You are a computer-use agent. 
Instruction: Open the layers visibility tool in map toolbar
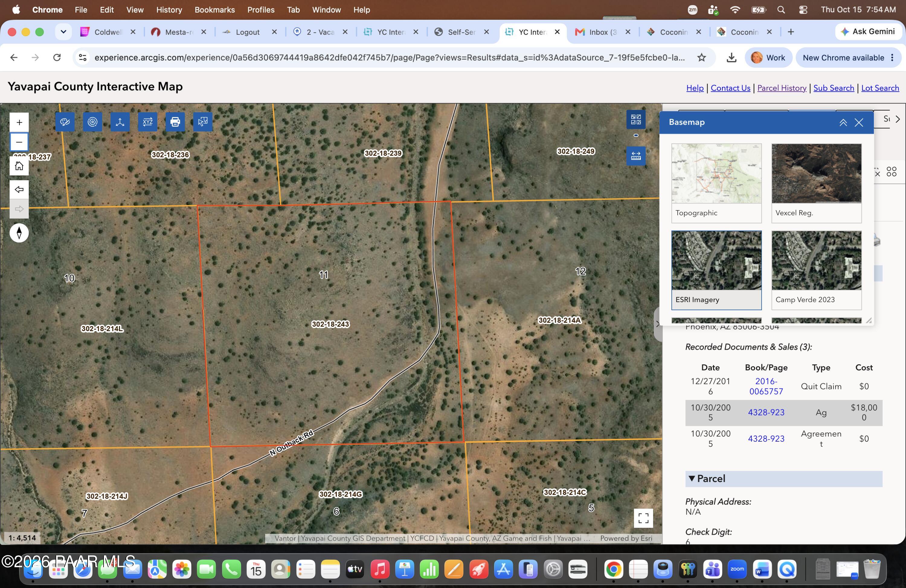pos(65,122)
